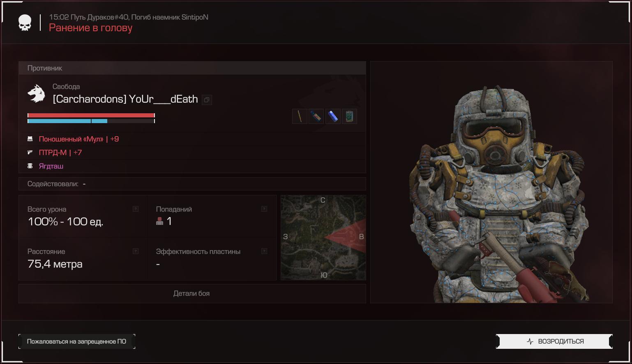Click the enemy character model preview

pyautogui.click(x=491, y=182)
